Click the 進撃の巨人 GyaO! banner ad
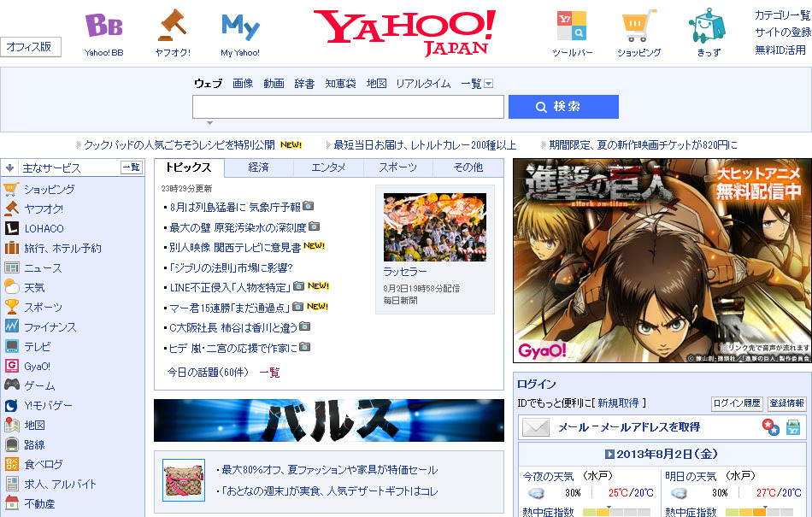 662,261
